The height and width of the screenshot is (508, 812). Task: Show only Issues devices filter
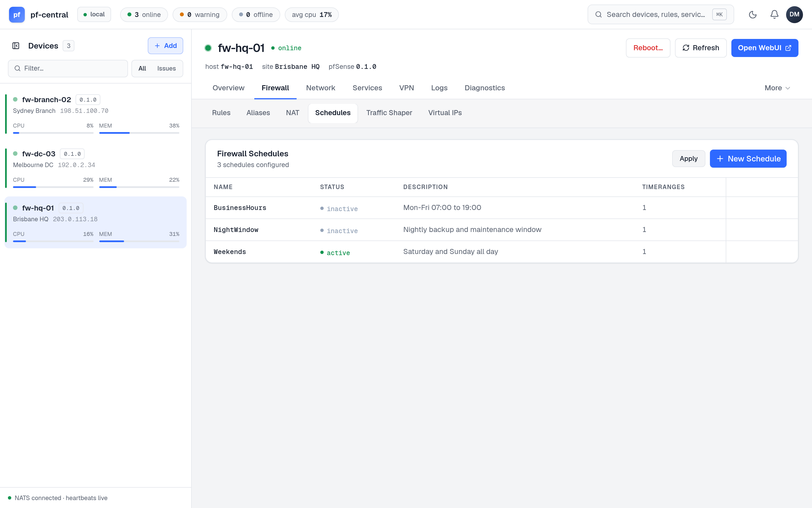pos(166,69)
